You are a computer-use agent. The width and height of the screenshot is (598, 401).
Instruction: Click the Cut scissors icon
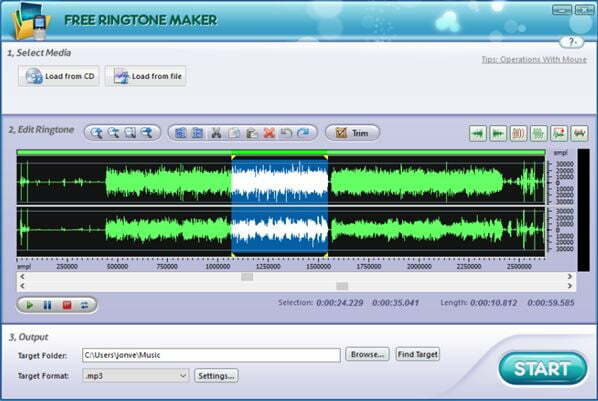point(216,133)
